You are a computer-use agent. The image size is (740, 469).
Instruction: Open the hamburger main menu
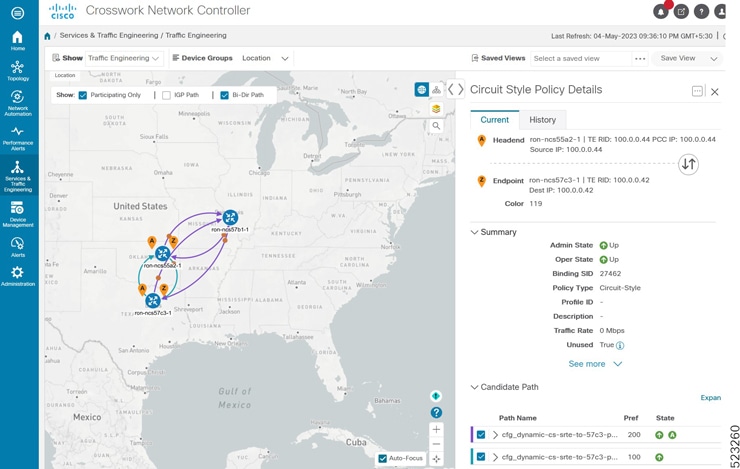point(17,13)
